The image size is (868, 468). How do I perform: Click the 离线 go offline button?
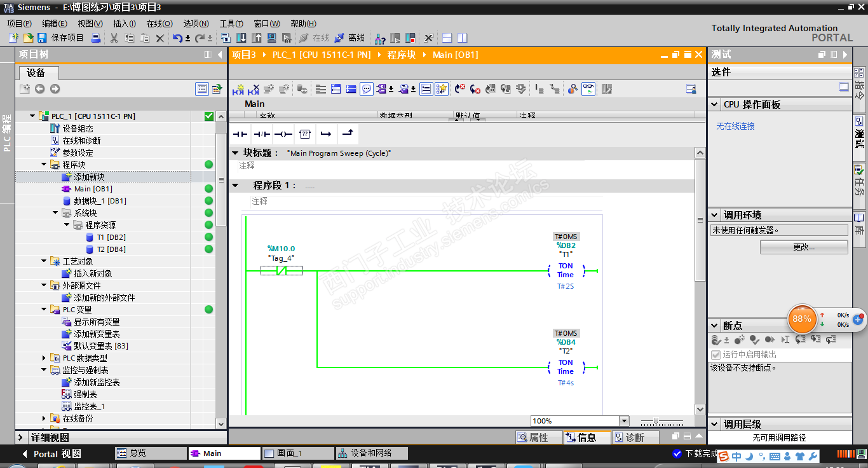tap(350, 38)
